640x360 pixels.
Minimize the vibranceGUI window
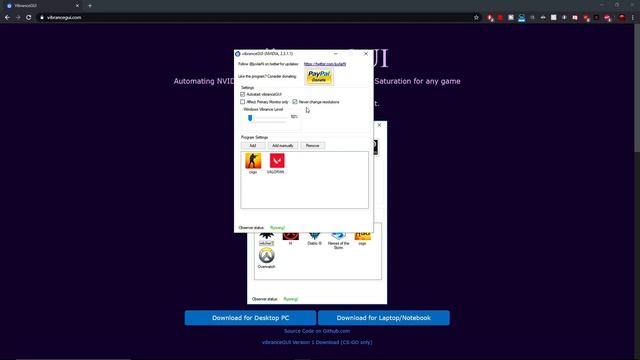(336, 53)
